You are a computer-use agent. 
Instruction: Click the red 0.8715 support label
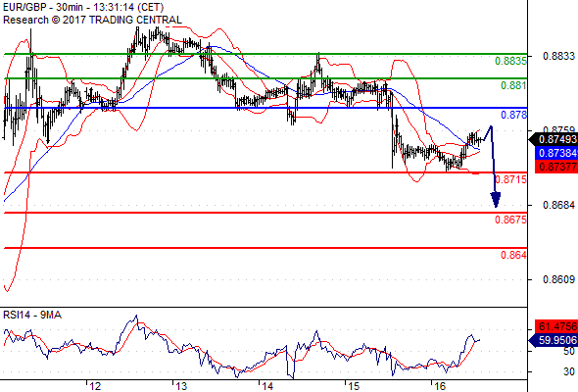point(510,179)
